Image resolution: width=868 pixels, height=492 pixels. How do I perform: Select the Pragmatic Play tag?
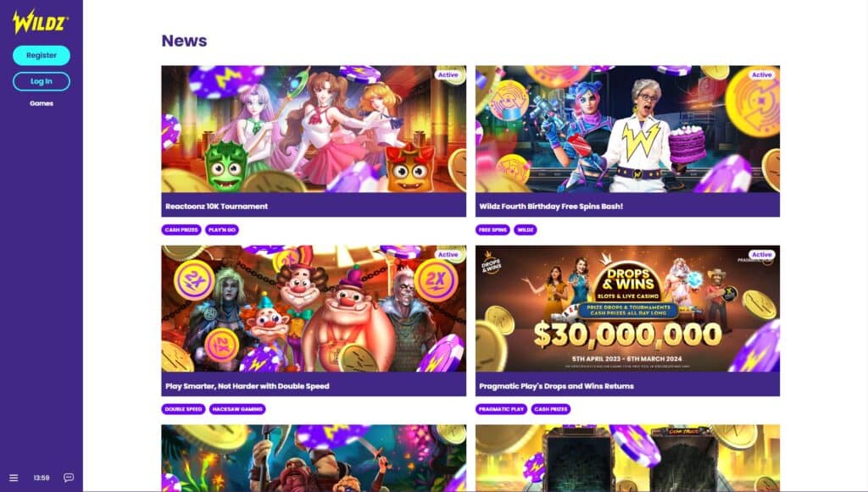502,409
